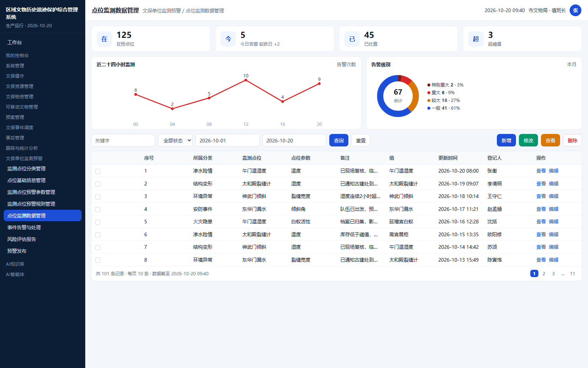The image size is (588, 368).
Task: Click the 已处置 card icon
Action: (352, 39)
